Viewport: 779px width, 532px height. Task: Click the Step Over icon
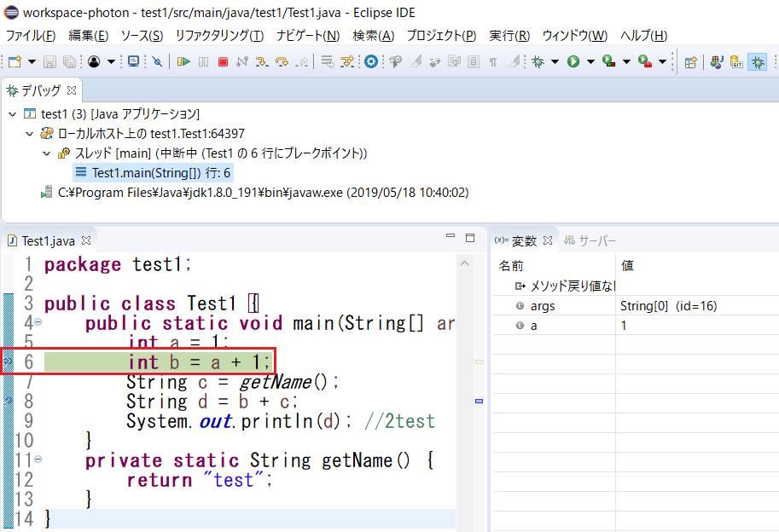coord(281,61)
